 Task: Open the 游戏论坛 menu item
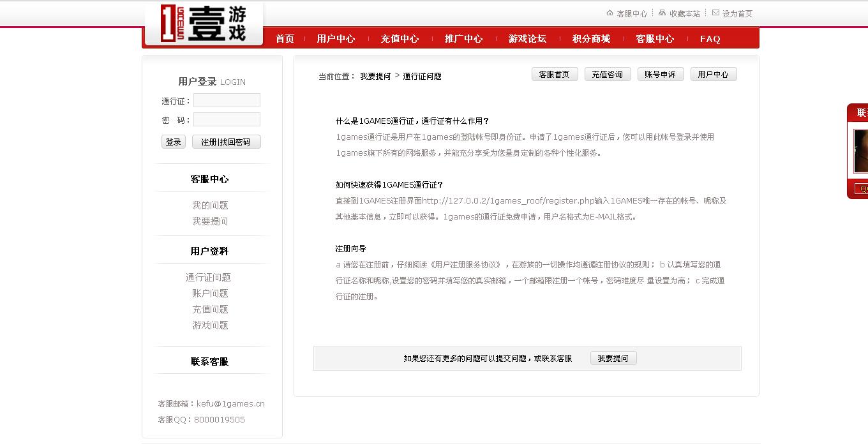point(528,38)
